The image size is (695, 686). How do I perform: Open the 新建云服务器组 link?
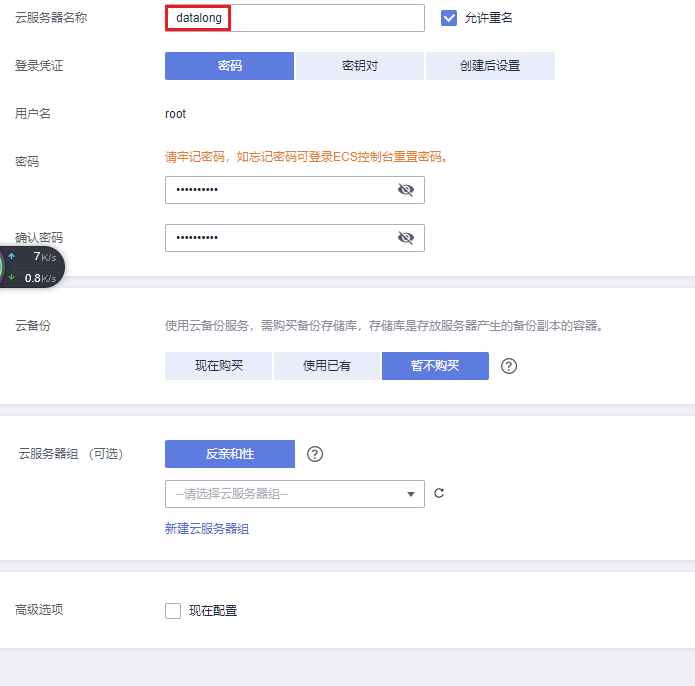[x=207, y=529]
